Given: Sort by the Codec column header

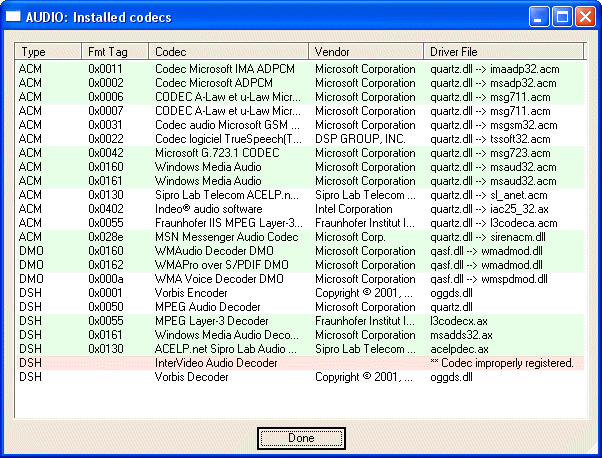Looking at the screenshot, I should click(x=228, y=51).
